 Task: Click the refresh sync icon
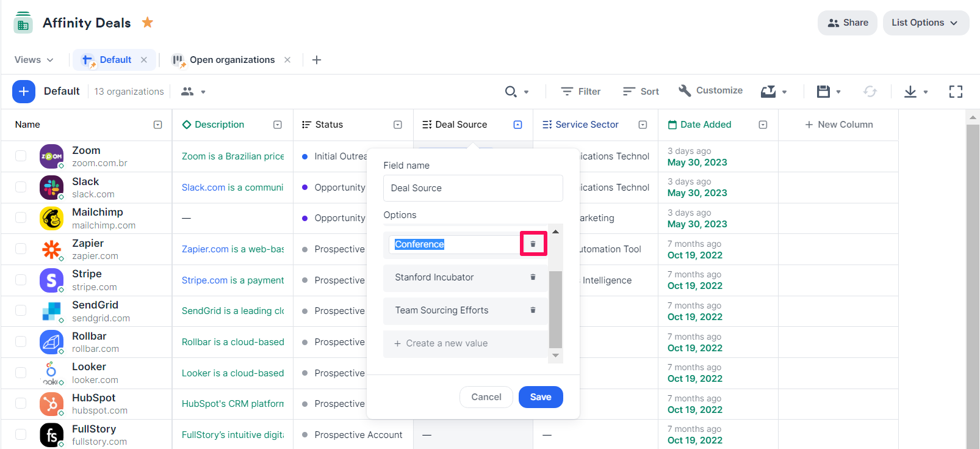click(870, 92)
